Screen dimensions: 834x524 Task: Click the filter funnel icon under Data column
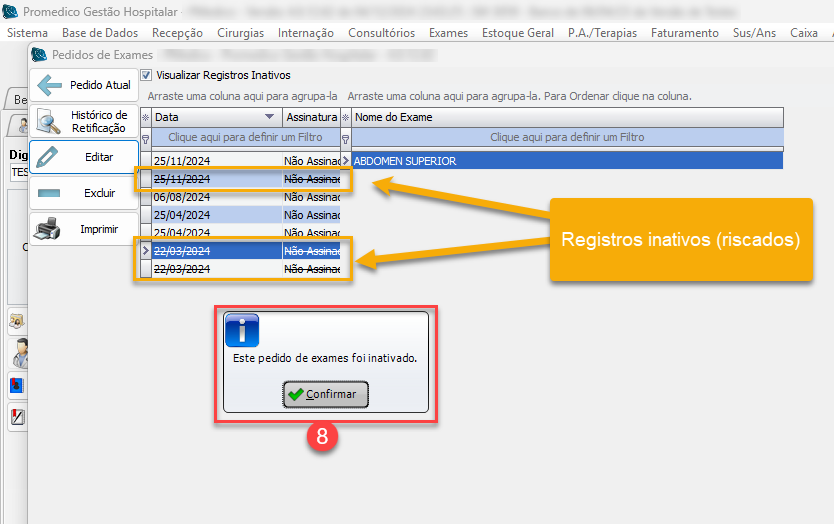tap(146, 138)
